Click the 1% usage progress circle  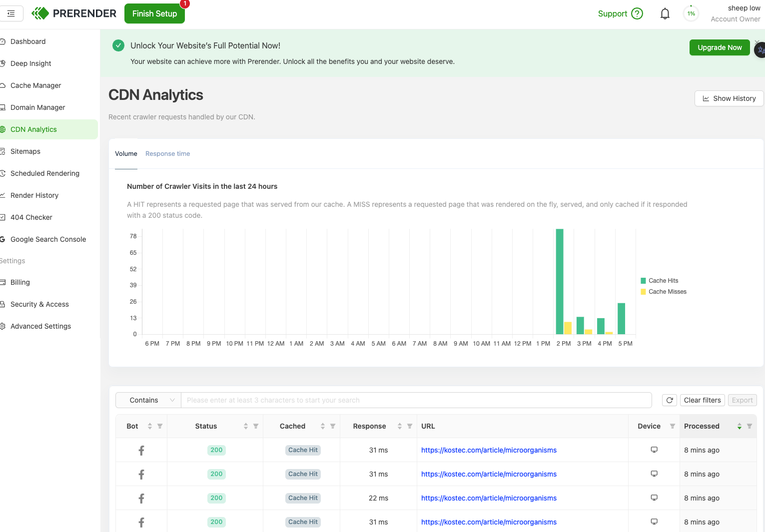coord(691,13)
